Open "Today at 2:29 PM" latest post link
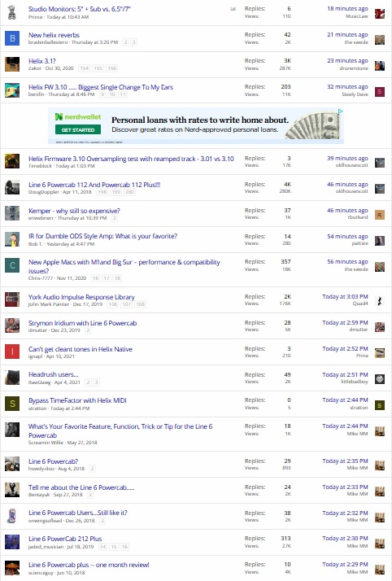The height and width of the screenshot is (581, 392). (345, 565)
